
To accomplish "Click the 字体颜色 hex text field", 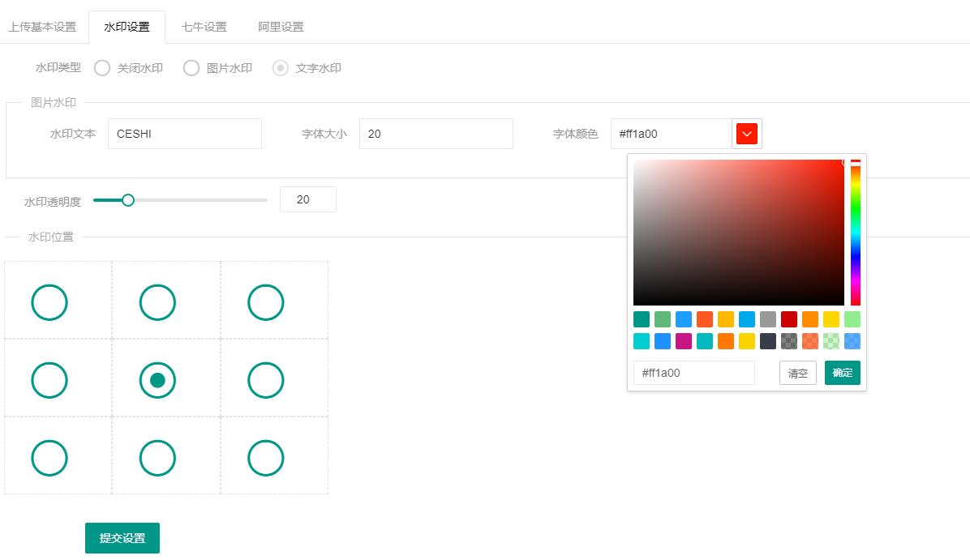I will click(x=672, y=134).
